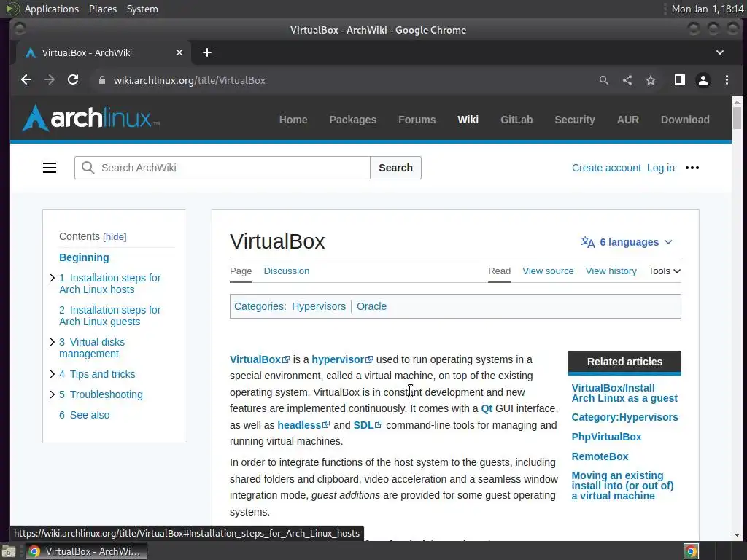The image size is (747, 560).
Task: Open the PhpVirtualBox related article
Action: [606, 437]
